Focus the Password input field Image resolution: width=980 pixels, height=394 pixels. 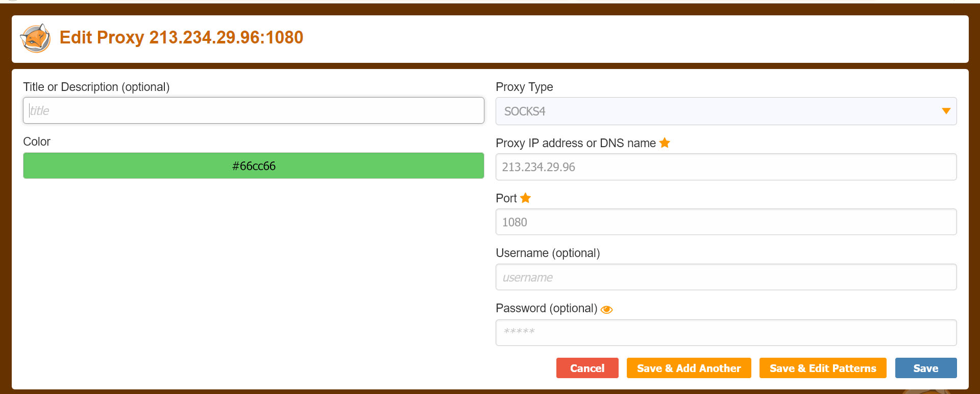coord(726,333)
